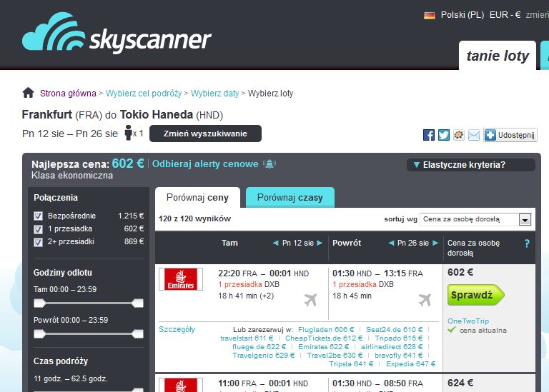Click outbound flight airplane icon
This screenshot has height=392, width=549.
310,300
